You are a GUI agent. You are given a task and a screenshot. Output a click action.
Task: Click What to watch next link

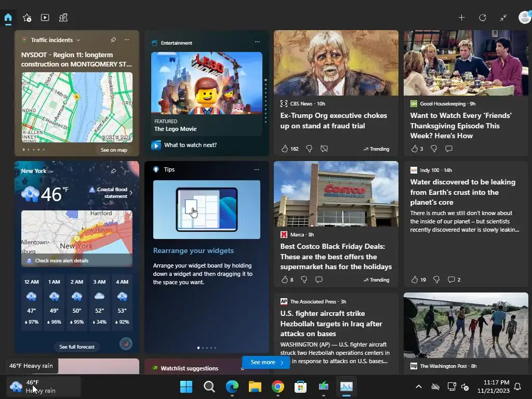click(x=190, y=145)
